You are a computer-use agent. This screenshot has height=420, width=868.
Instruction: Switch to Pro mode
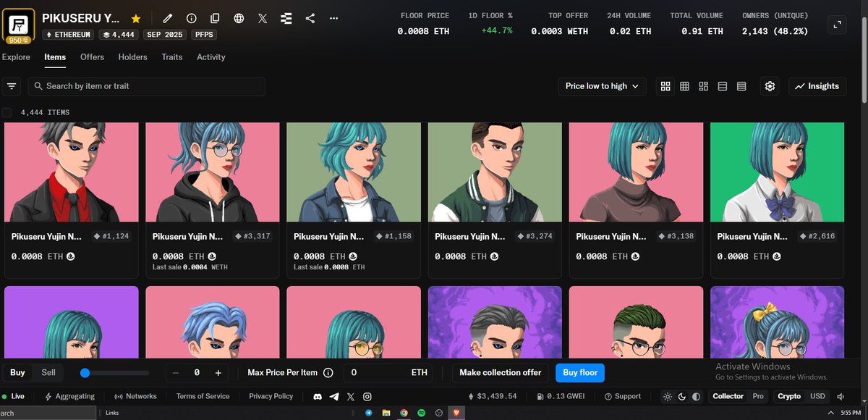click(758, 397)
